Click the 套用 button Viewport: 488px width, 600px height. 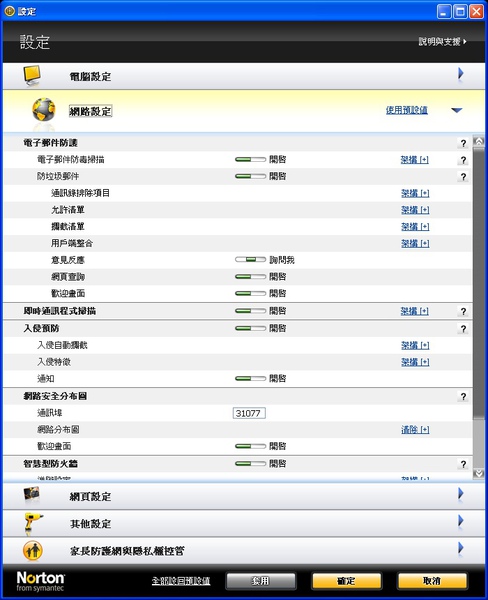261,581
